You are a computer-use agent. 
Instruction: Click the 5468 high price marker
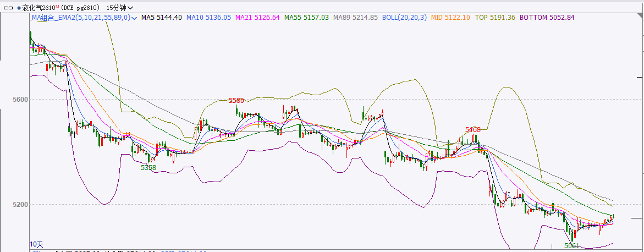(x=473, y=130)
